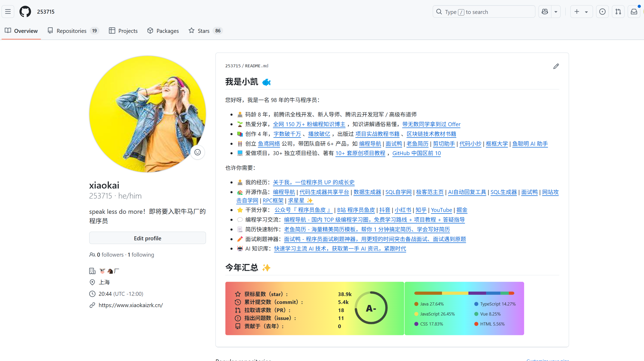644x361 pixels.
Task: Open the YouTube link in the README
Action: pyautogui.click(x=441, y=210)
